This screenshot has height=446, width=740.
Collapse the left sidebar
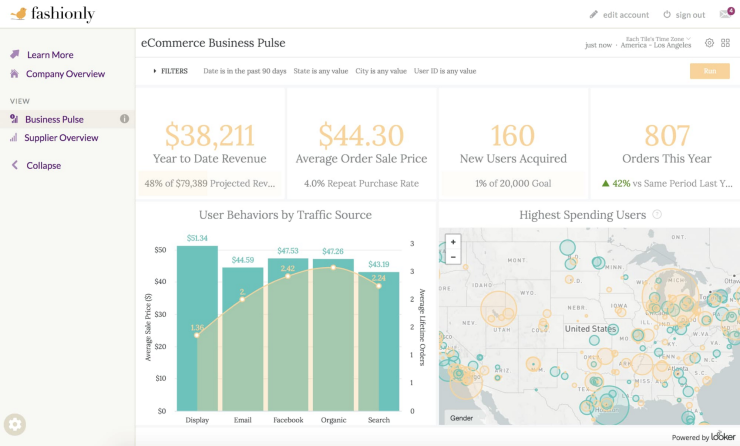point(42,165)
